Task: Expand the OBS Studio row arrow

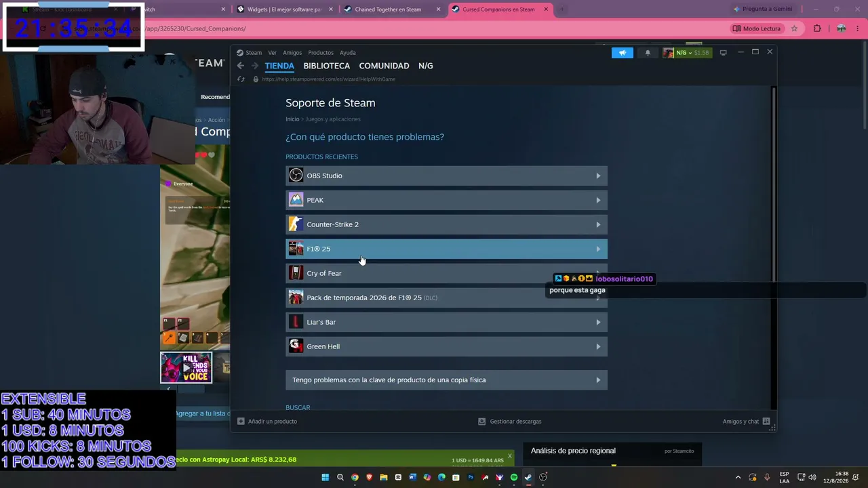Action: click(x=598, y=176)
